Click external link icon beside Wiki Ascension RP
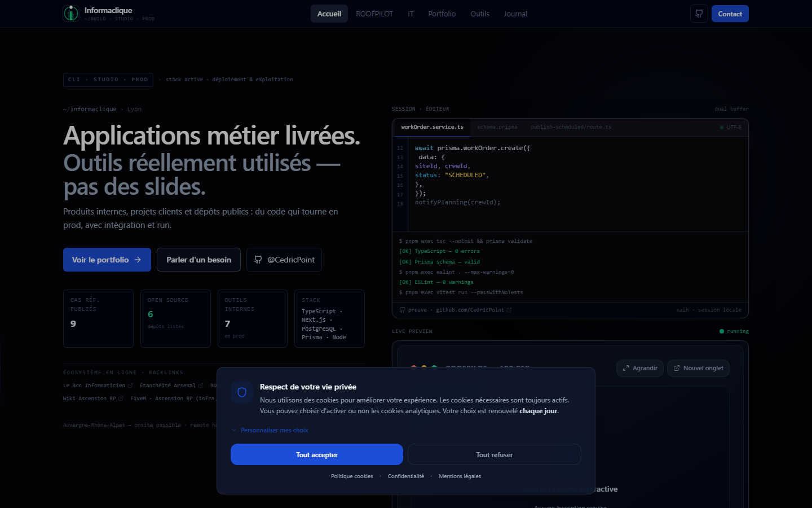The width and height of the screenshot is (812, 508). (x=121, y=398)
